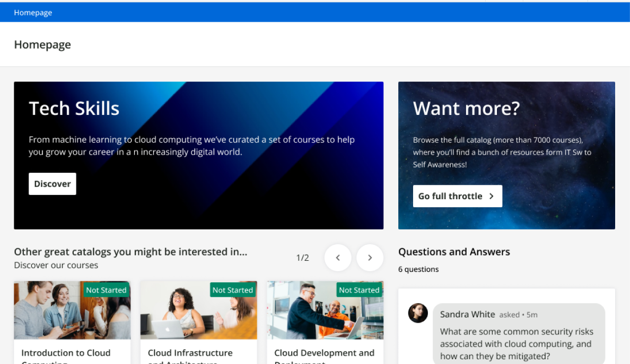Click the Sandra White author name

(467, 314)
